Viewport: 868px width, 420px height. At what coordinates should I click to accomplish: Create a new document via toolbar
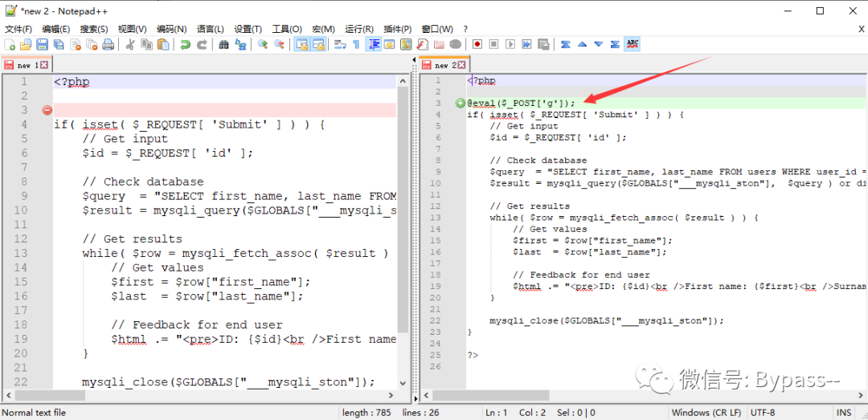pyautogui.click(x=10, y=44)
